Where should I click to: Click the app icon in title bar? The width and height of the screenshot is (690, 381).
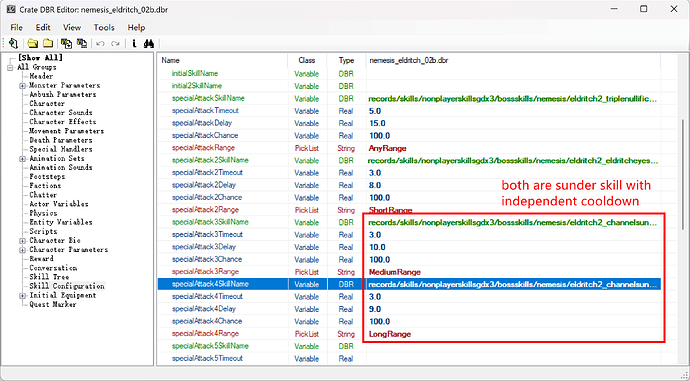pyautogui.click(x=11, y=9)
